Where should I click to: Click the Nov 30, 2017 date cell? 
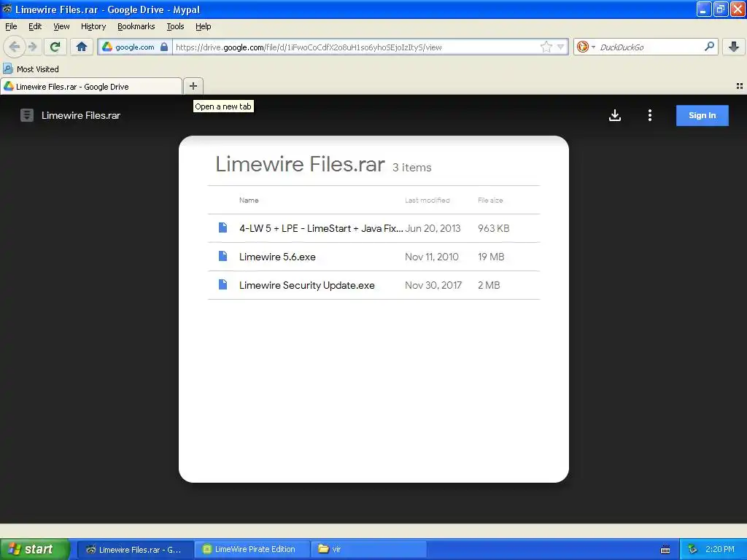pyautogui.click(x=433, y=285)
